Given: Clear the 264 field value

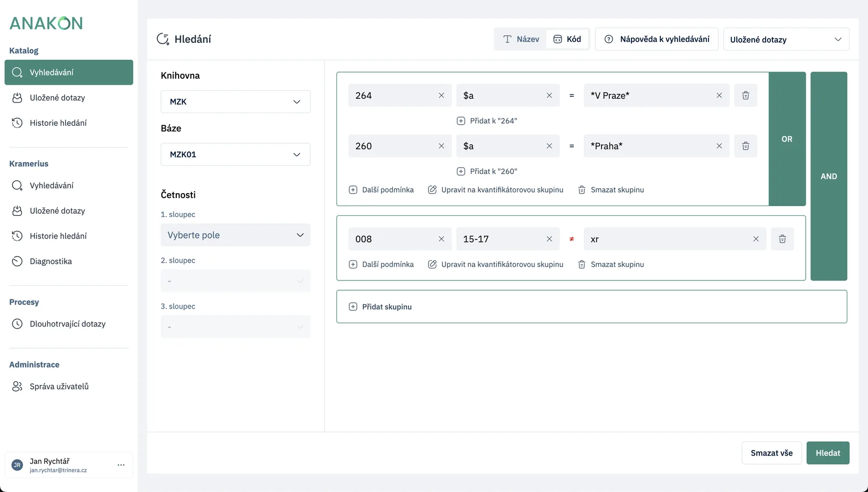Looking at the screenshot, I should [x=442, y=95].
